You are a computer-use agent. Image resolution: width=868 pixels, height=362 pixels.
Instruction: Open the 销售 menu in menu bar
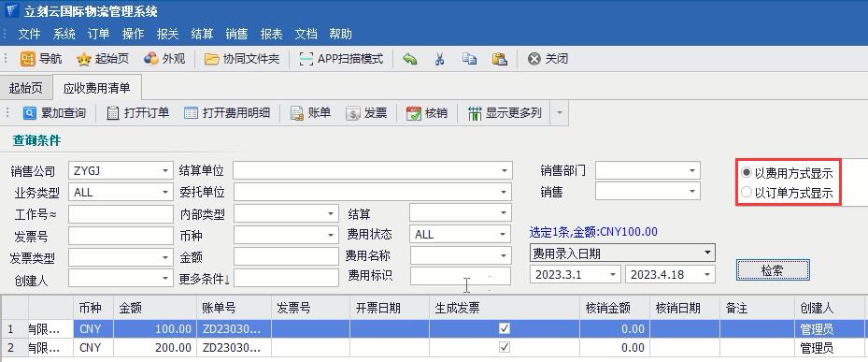[x=237, y=35]
